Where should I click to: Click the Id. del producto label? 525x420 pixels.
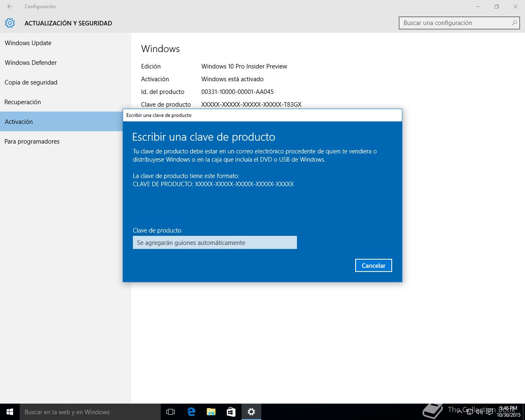[163, 92]
